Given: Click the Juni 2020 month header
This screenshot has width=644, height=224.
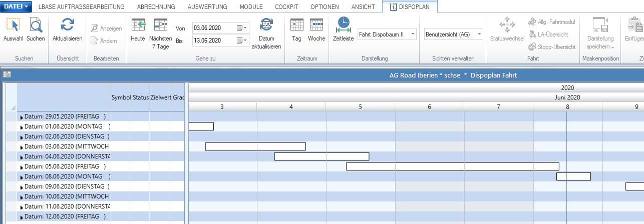Looking at the screenshot, I should click(567, 97).
